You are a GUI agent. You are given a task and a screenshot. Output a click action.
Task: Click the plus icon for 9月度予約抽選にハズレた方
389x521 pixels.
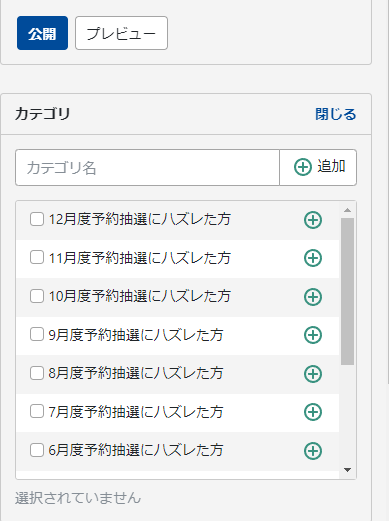(x=313, y=335)
